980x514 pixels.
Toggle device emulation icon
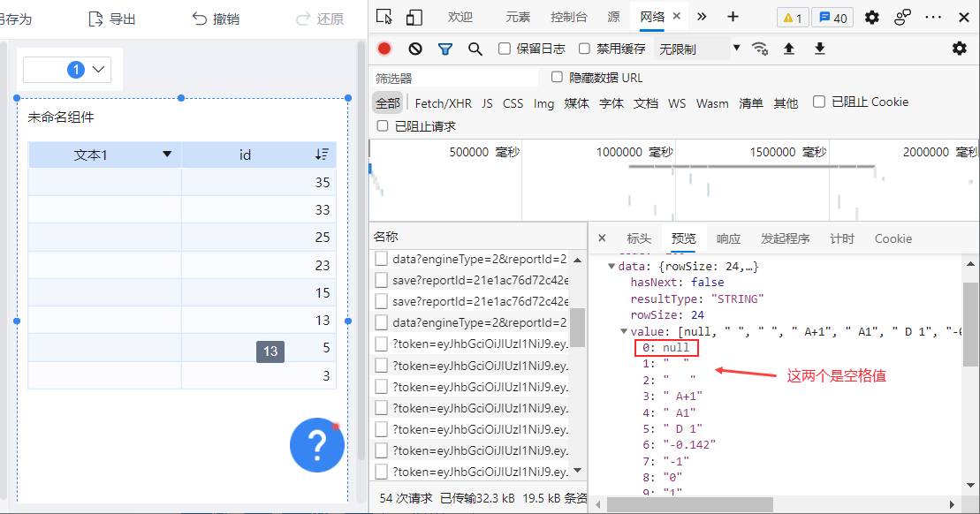414,17
